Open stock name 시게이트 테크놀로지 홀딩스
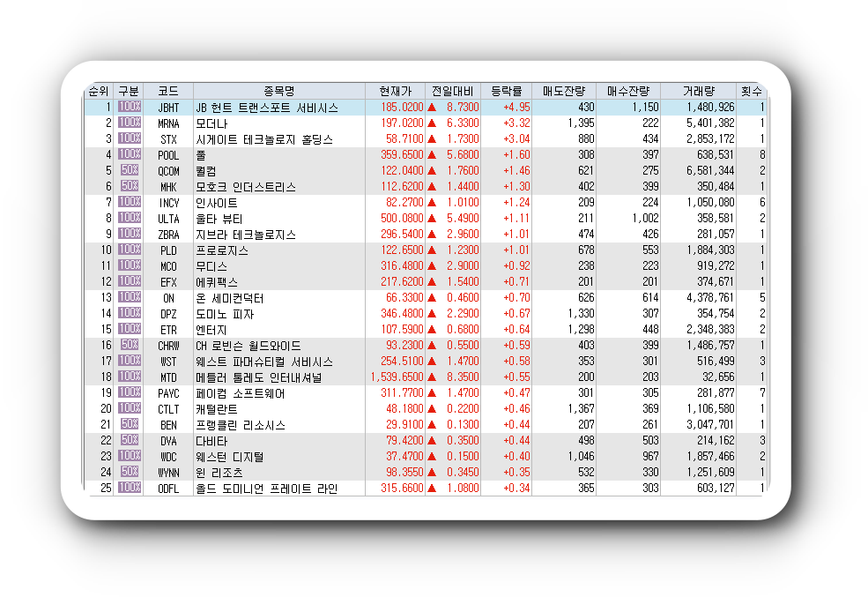The image size is (868, 597). tap(264, 139)
